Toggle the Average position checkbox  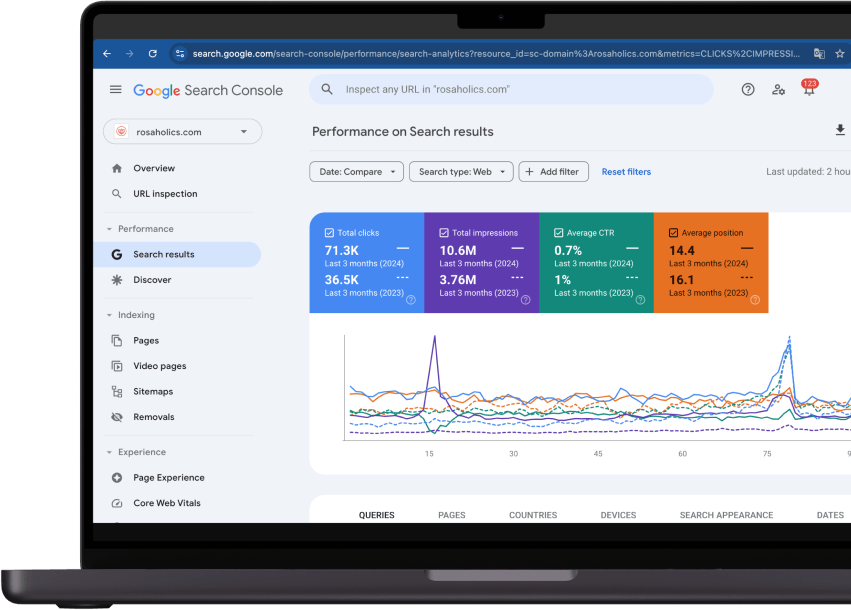coord(674,233)
